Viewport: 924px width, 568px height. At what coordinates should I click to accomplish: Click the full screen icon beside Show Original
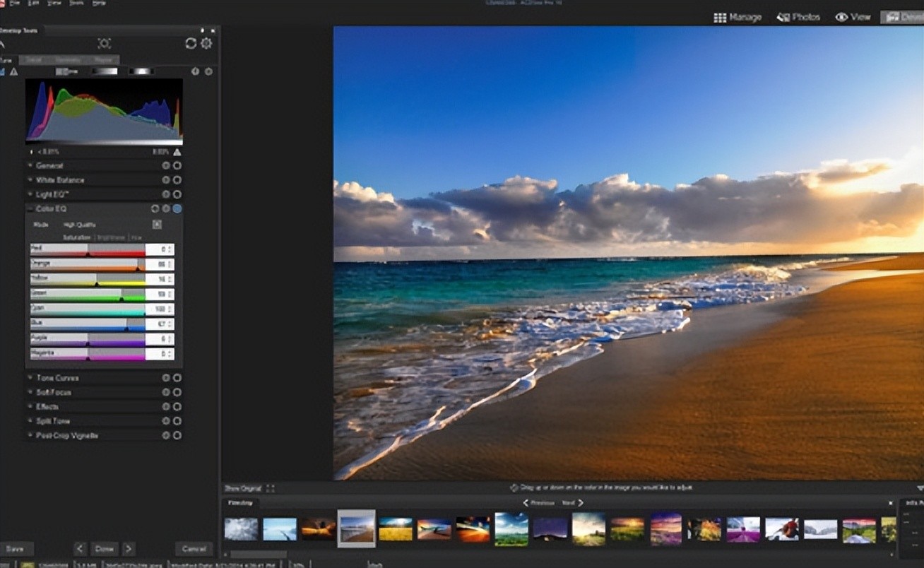[x=271, y=488]
